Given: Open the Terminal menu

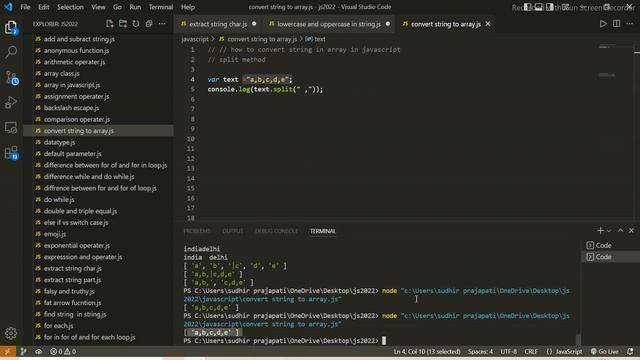Looking at the screenshot, I should click(x=161, y=7).
